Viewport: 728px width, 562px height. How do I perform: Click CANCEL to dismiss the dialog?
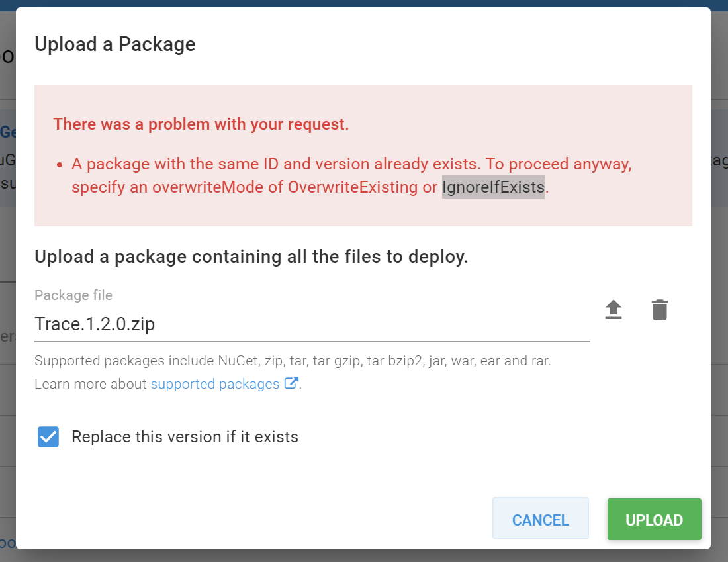click(540, 519)
